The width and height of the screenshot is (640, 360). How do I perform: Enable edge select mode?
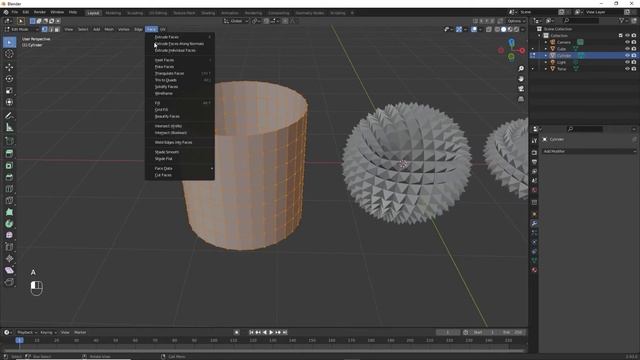pos(51,29)
